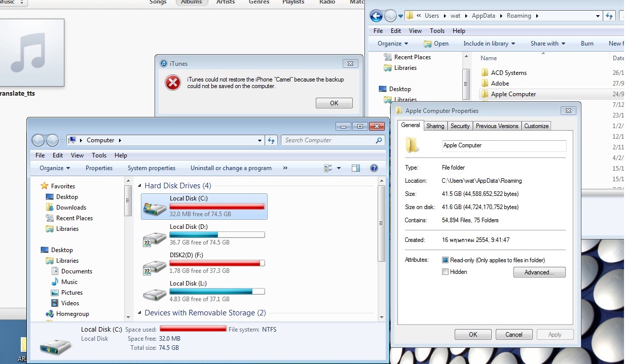Screen dimensions: 625x364
Task: Switch to the Security tab
Action: pos(460,126)
